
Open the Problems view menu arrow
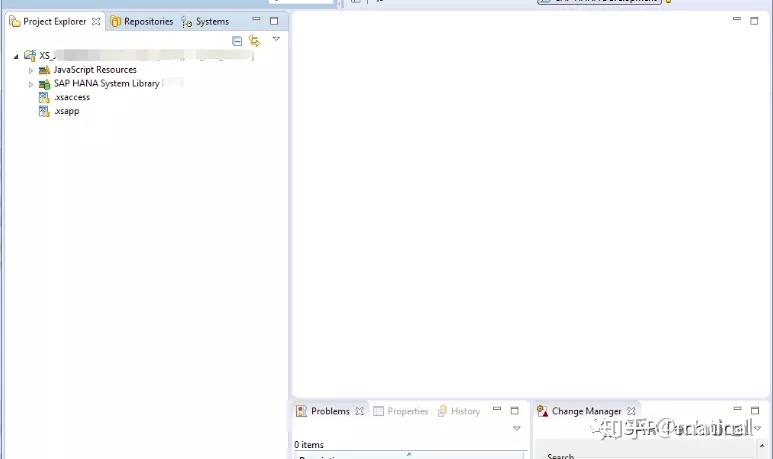pyautogui.click(x=517, y=428)
